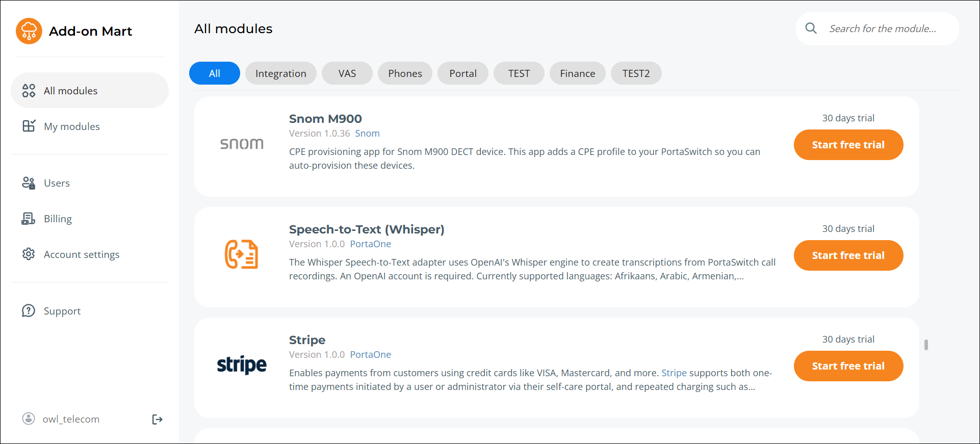
Task: Start free trial for Speech-to-Text (Whisper)
Action: coord(848,255)
